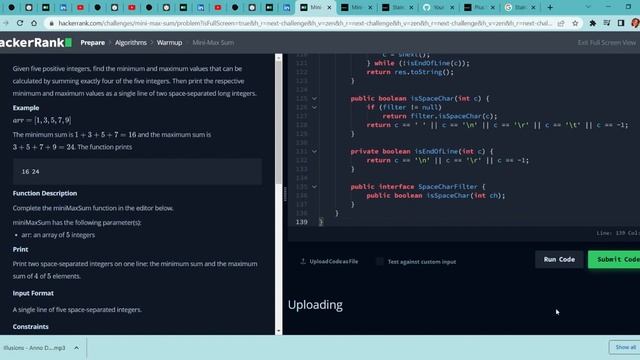Open the browser side panel

point(621,23)
